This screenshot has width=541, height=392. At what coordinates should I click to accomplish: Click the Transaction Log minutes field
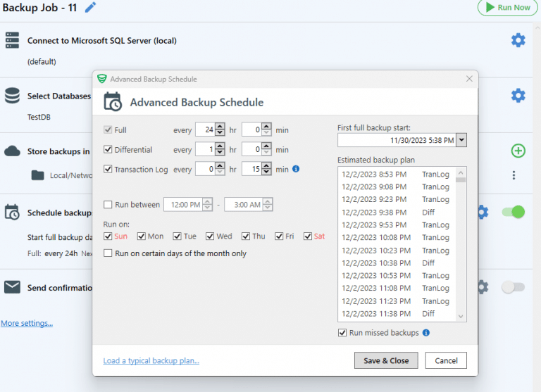pos(252,169)
